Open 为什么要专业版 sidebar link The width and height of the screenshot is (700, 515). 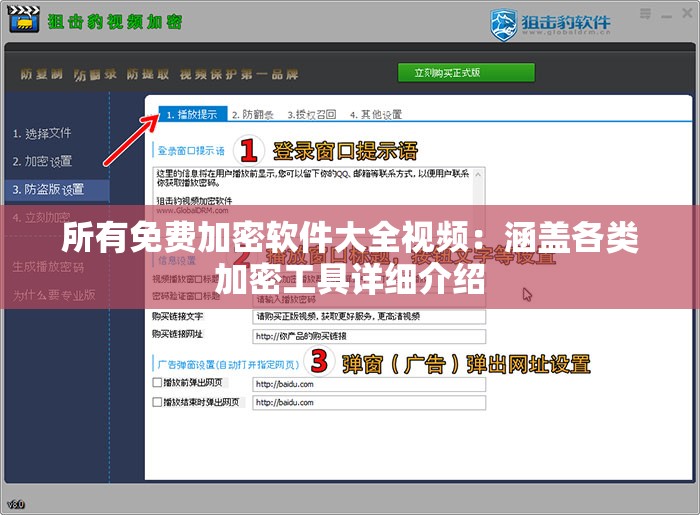click(54, 295)
